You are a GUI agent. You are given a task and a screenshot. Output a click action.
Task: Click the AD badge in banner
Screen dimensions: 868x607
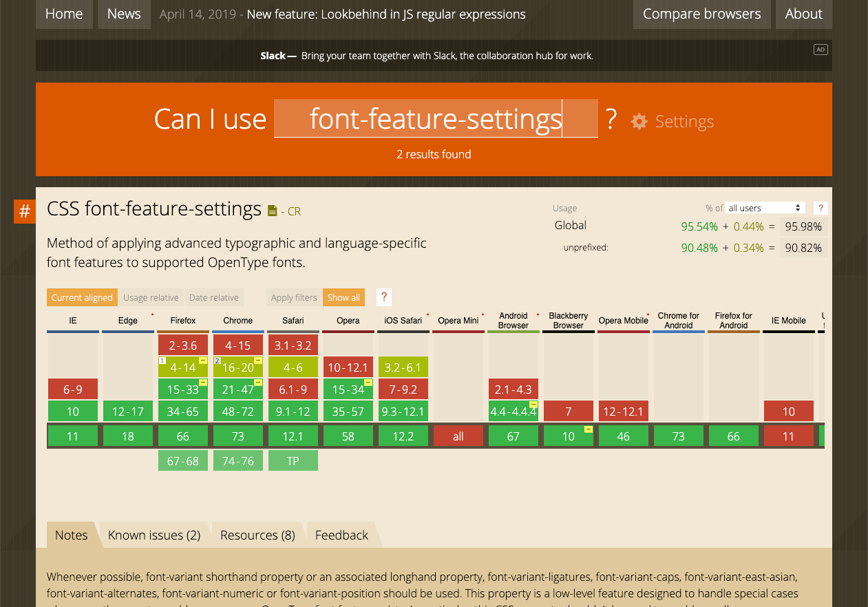[x=820, y=50]
